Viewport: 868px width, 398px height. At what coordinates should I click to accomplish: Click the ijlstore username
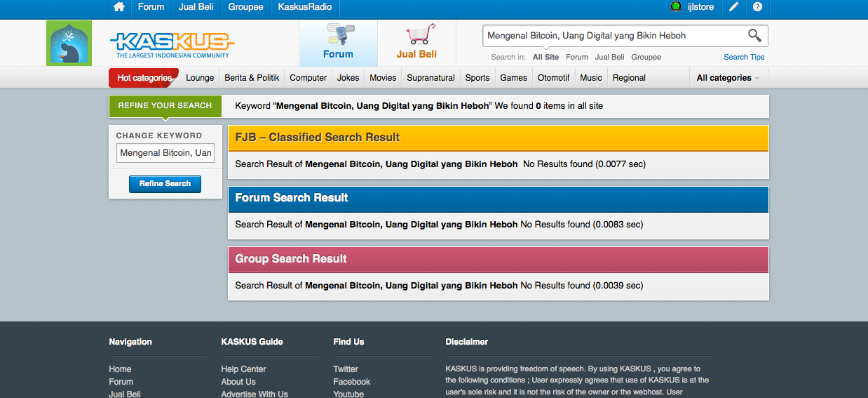(700, 7)
